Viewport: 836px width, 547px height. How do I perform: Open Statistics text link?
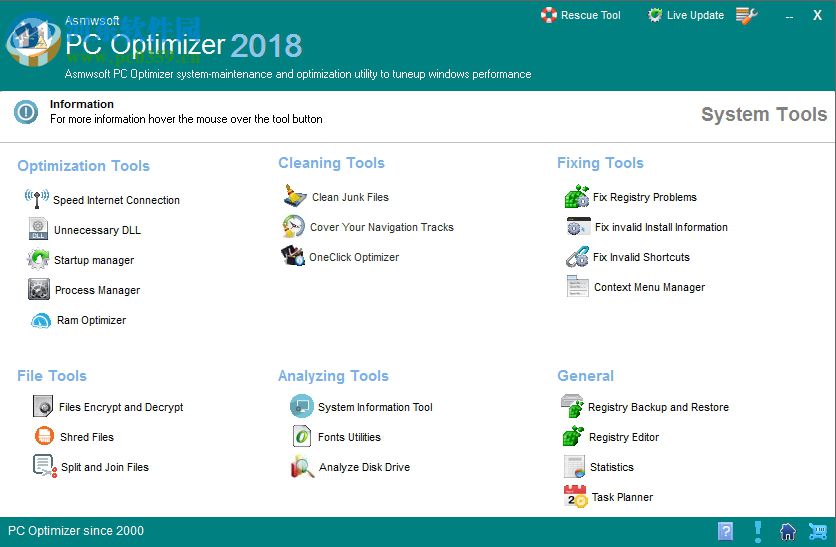point(612,467)
